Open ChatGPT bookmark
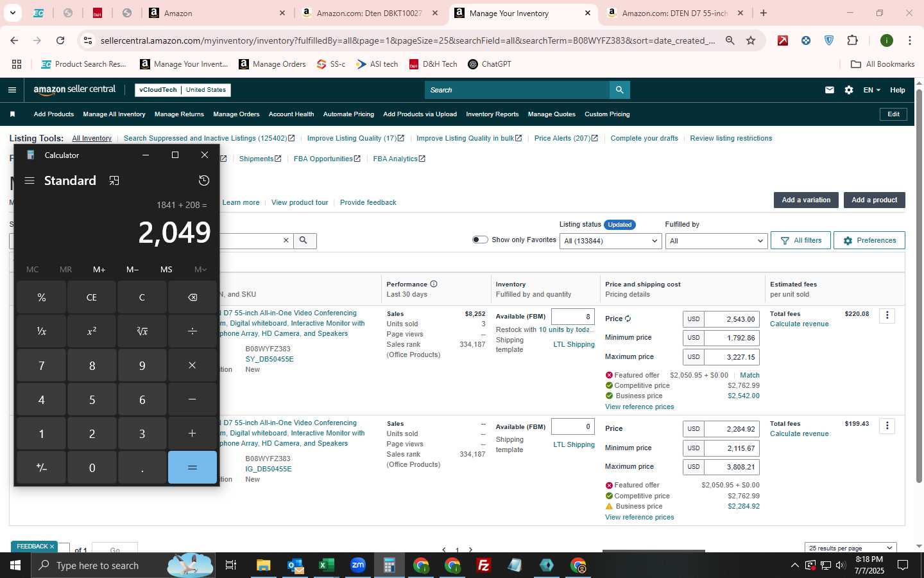Image resolution: width=924 pixels, height=578 pixels. [489, 64]
